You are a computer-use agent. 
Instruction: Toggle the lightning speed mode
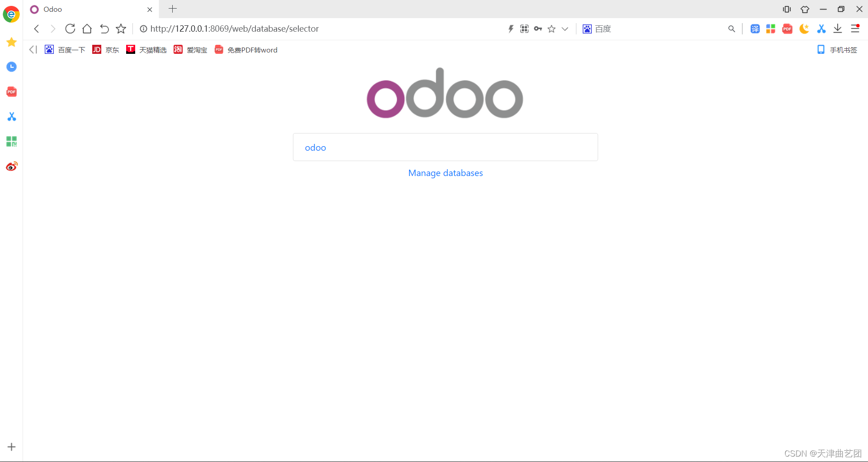click(510, 29)
